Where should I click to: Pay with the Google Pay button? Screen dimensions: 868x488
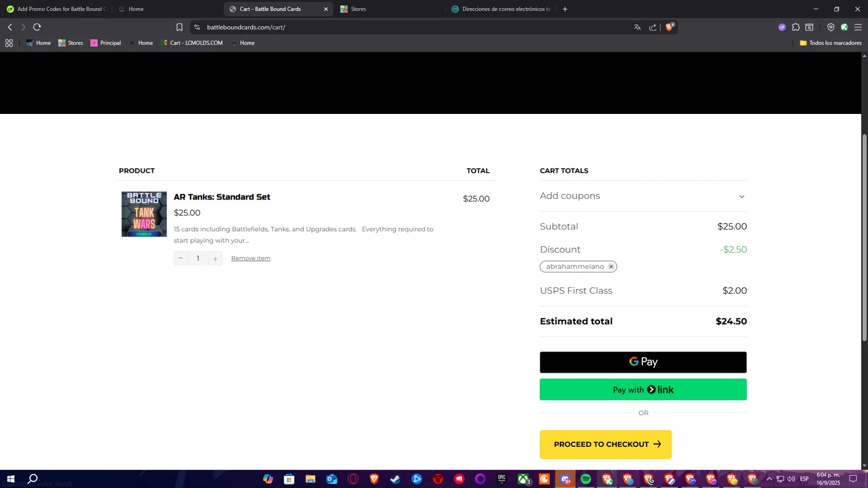(643, 362)
